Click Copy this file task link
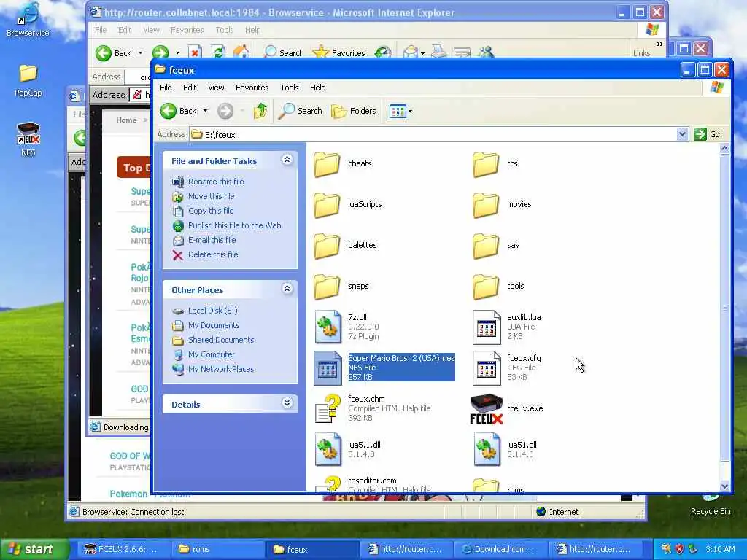 point(211,211)
